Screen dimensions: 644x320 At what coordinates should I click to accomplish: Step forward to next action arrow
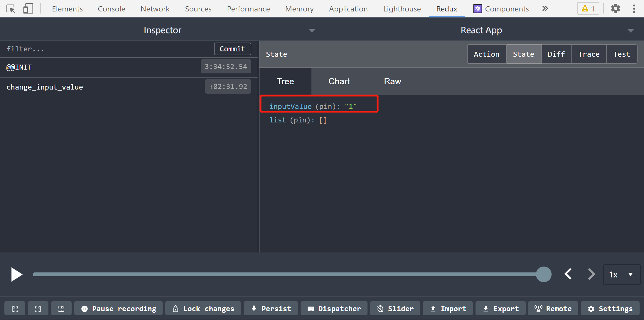[591, 274]
